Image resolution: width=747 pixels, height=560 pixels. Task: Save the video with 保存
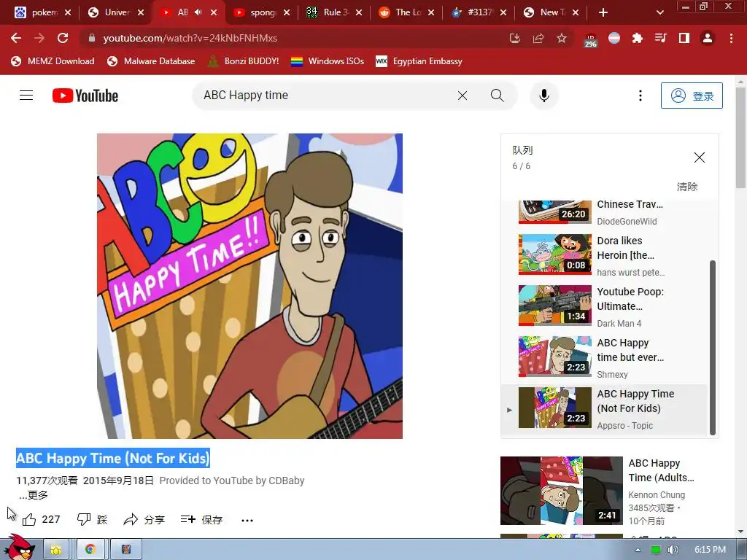(x=201, y=519)
